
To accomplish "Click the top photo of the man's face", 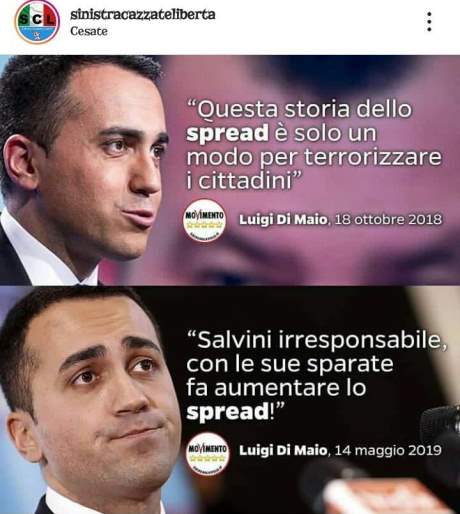I will (83, 170).
